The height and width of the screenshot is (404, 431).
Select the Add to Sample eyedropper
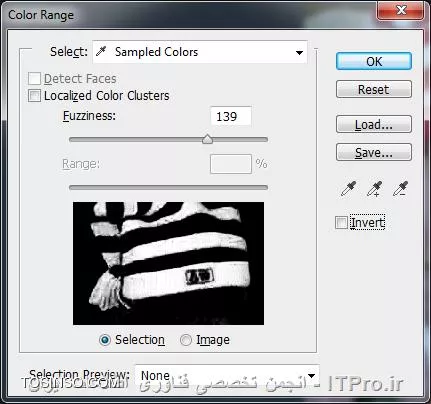(375, 189)
